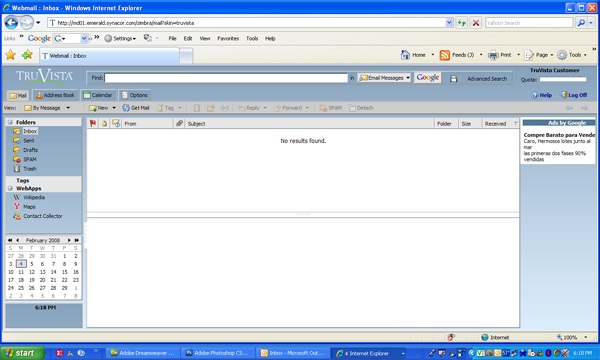Collapse the WebApps section
Viewport: 600px width, 360px height.
point(10,188)
